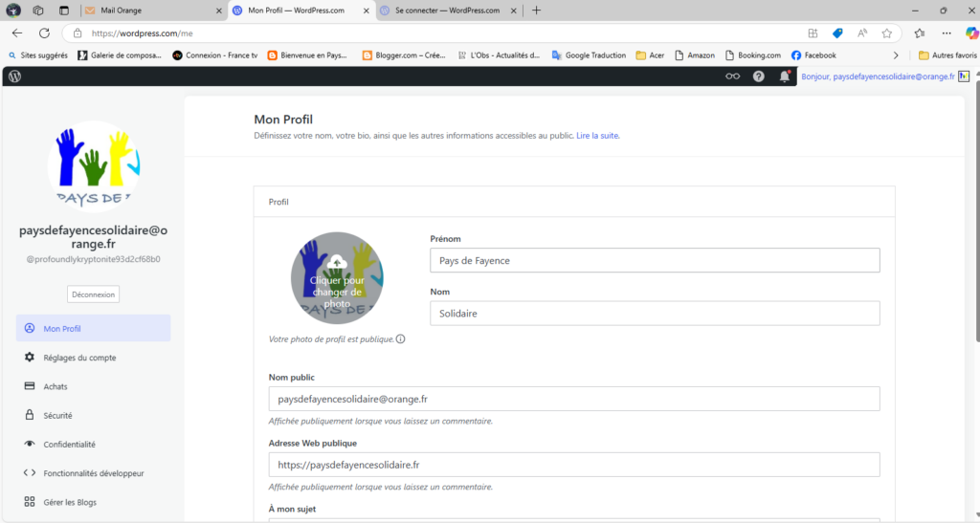Open the help question mark icon
980x523 pixels.
[x=759, y=76]
